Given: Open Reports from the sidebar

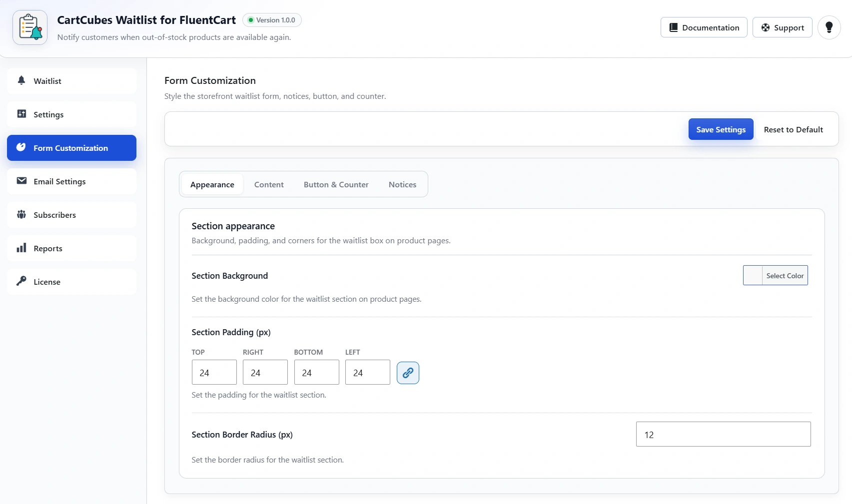Looking at the screenshot, I should coord(71,248).
